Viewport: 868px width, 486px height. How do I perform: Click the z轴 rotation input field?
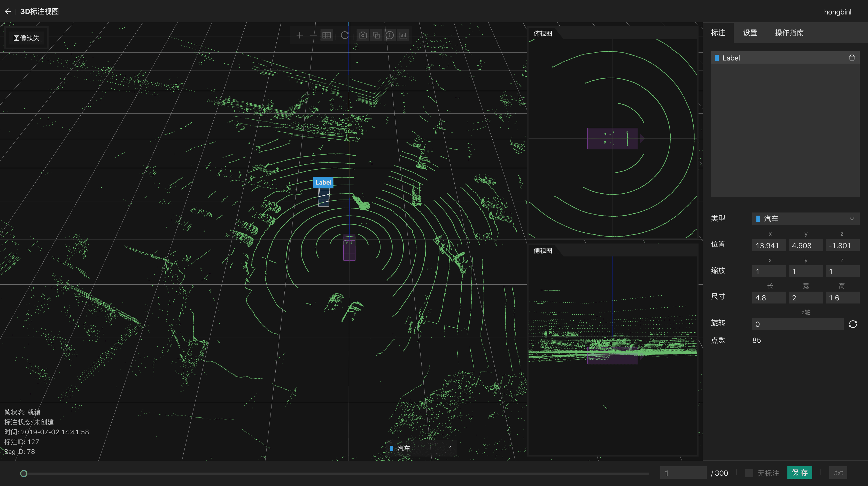(x=797, y=324)
